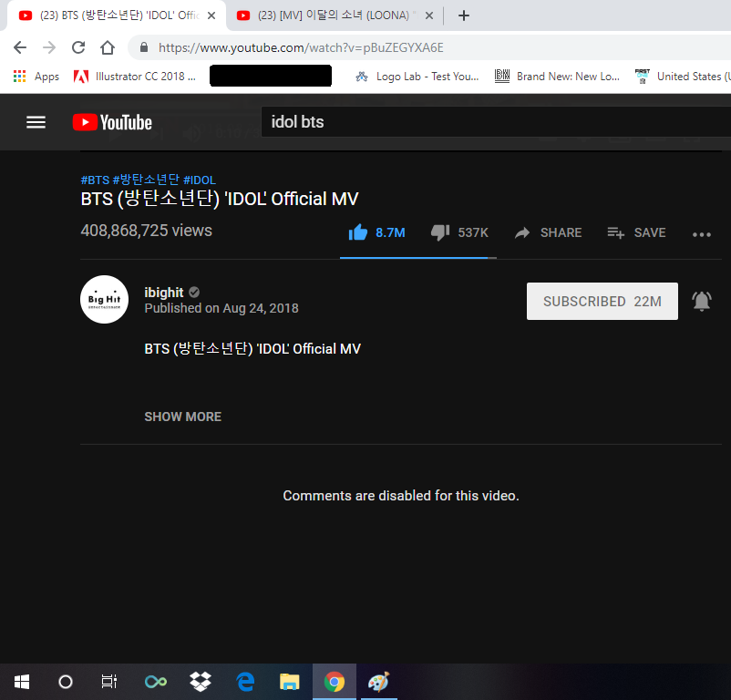Open Logo Lab bookmark

[x=417, y=77]
